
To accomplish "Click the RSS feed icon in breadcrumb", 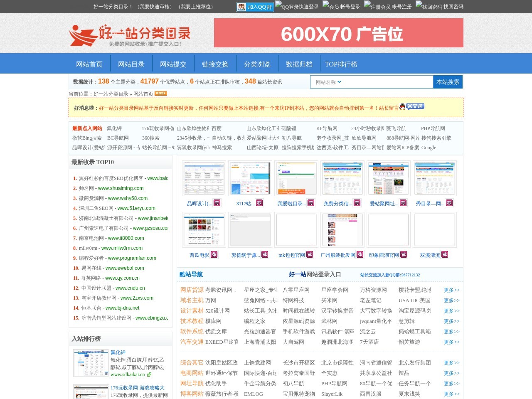I will coord(160,94).
